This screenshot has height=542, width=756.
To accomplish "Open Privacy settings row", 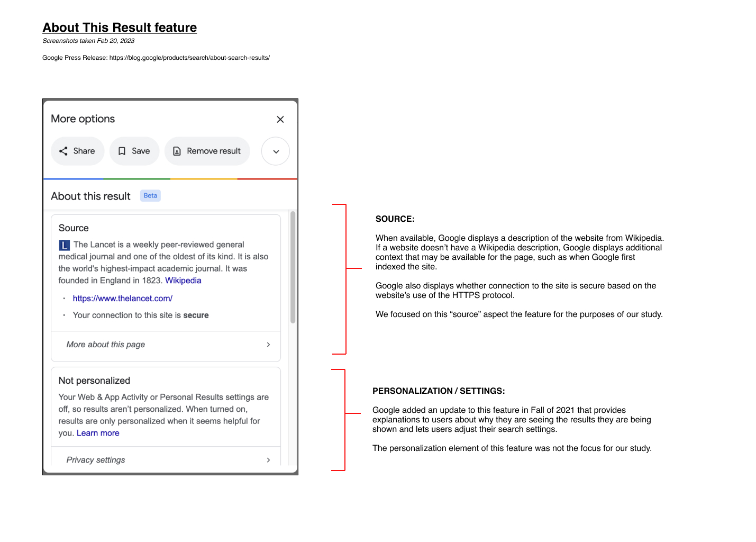I will point(166,458).
